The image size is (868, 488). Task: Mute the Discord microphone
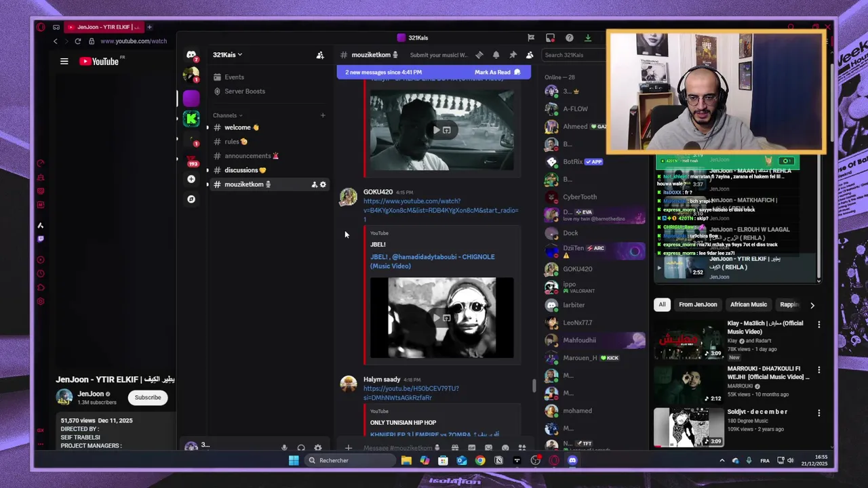point(284,447)
